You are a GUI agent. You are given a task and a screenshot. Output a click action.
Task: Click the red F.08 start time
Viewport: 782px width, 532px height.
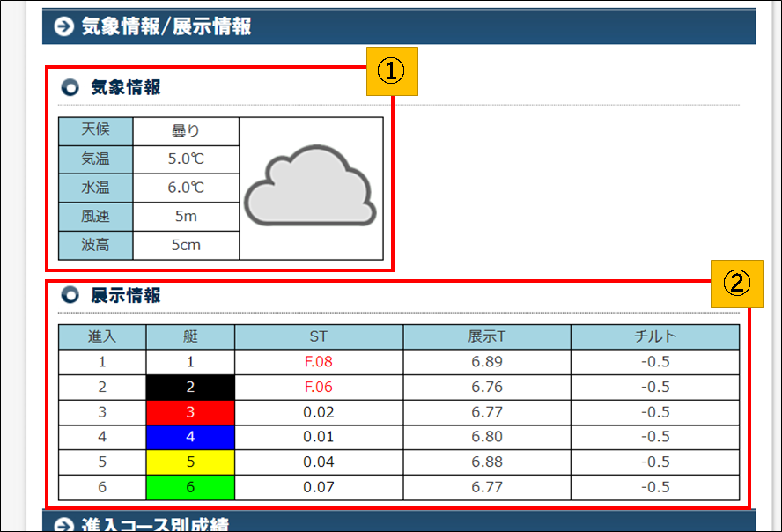(318, 362)
